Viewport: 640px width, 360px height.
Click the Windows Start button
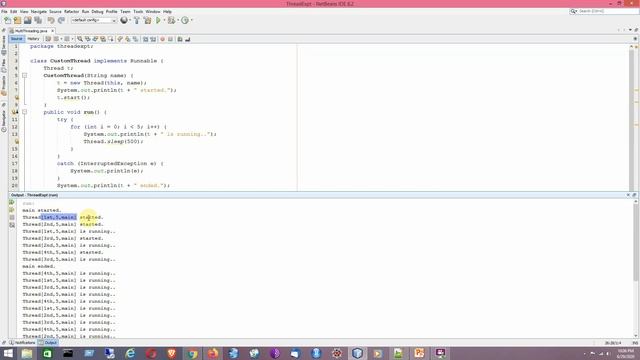point(7,353)
